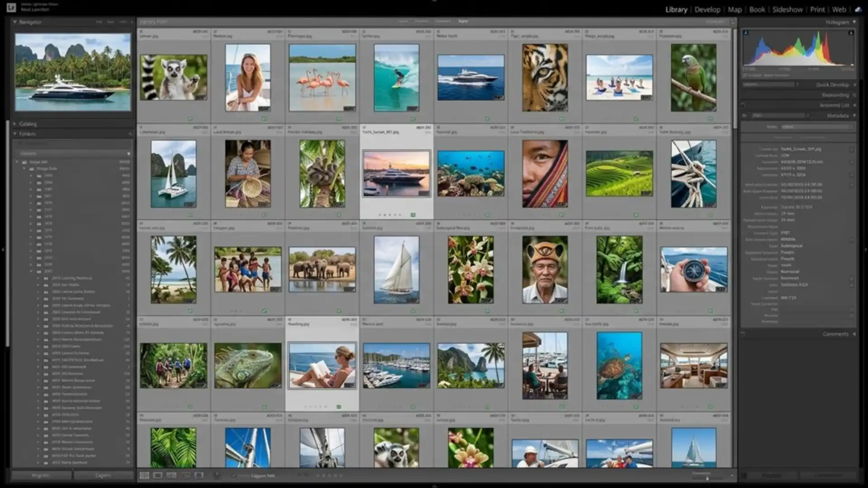Screen dimensions: 868x488
Task: Click the green badge under the Yacht sunset thumbnail
Action: (413, 215)
